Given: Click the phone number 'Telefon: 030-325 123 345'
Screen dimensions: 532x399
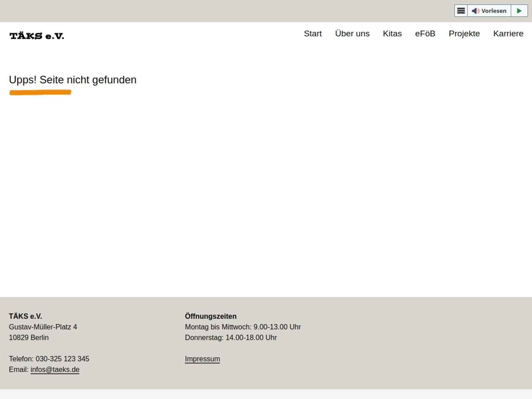Looking at the screenshot, I should (x=49, y=359).
